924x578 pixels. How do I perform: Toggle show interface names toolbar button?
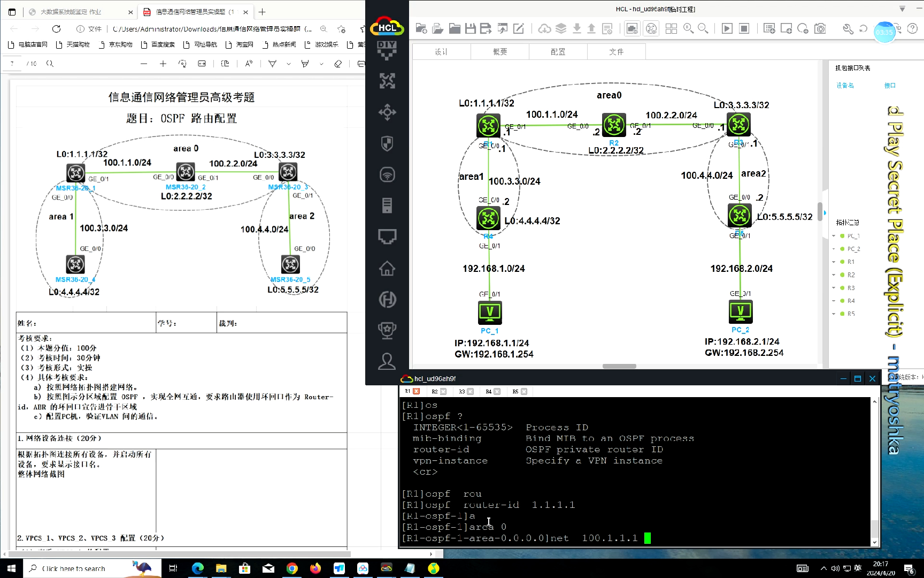632,28
